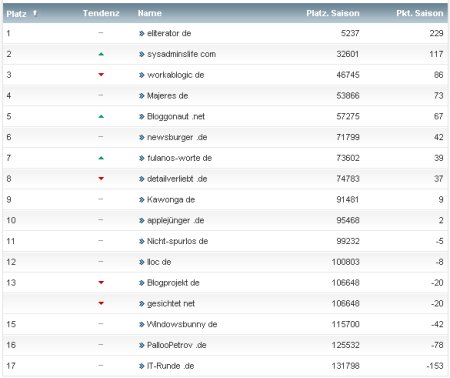This screenshot has height=378, width=450.
Task: Sort by the Name column header
Action: click(150, 13)
